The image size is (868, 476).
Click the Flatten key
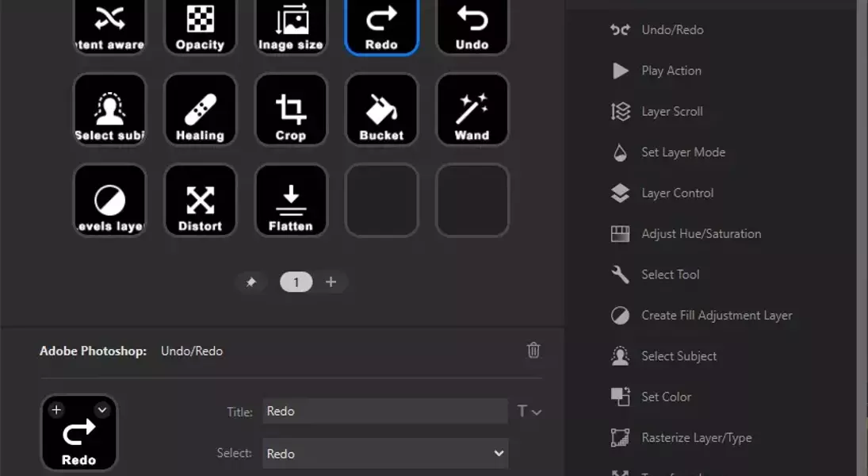click(x=291, y=201)
